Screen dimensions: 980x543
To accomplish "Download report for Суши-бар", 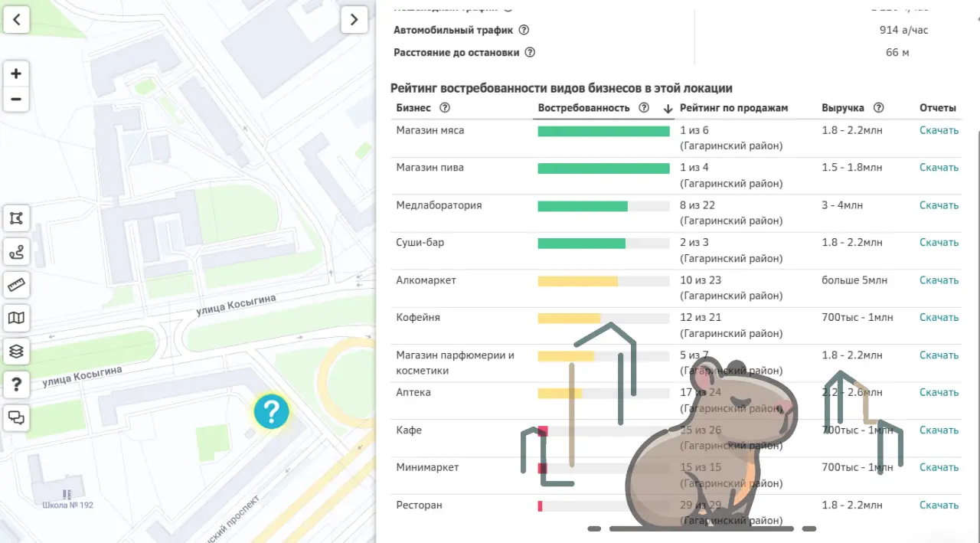I will pos(939,243).
